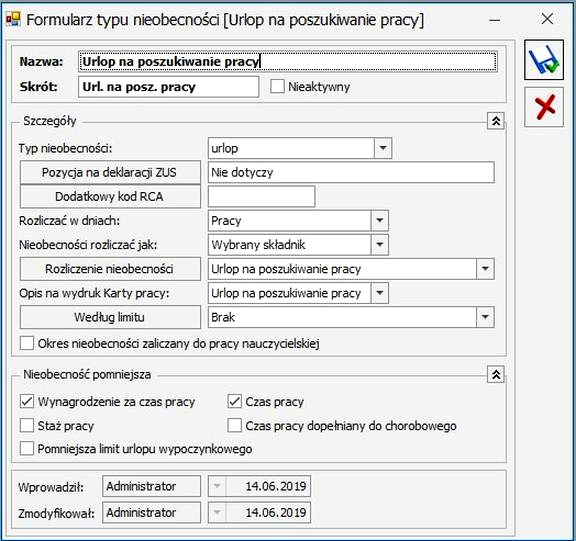Click the Dodatkowy kod RCA button
Image resolution: width=576 pixels, height=541 pixels.
[110, 196]
